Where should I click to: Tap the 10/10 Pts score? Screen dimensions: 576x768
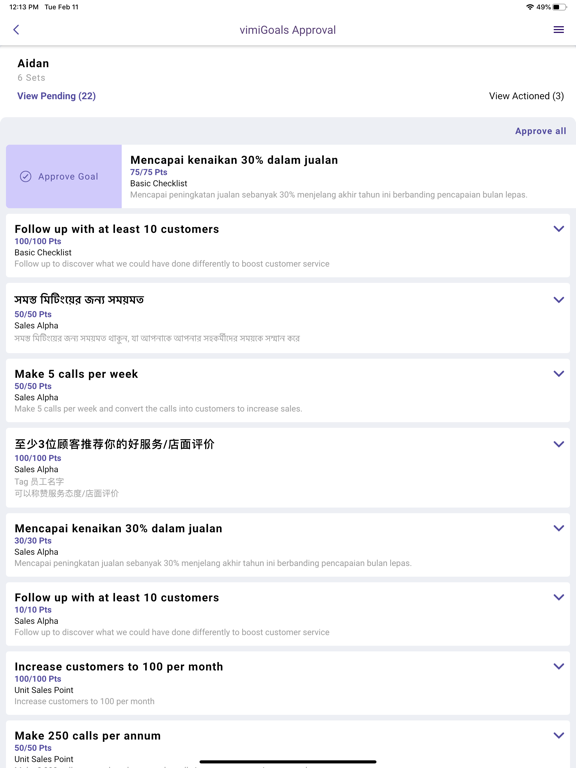point(33,609)
